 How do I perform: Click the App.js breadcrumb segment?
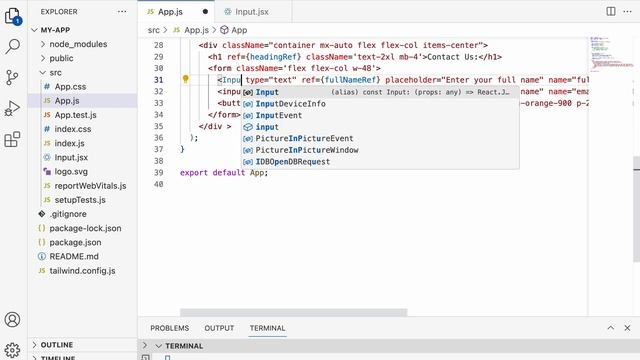click(196, 30)
